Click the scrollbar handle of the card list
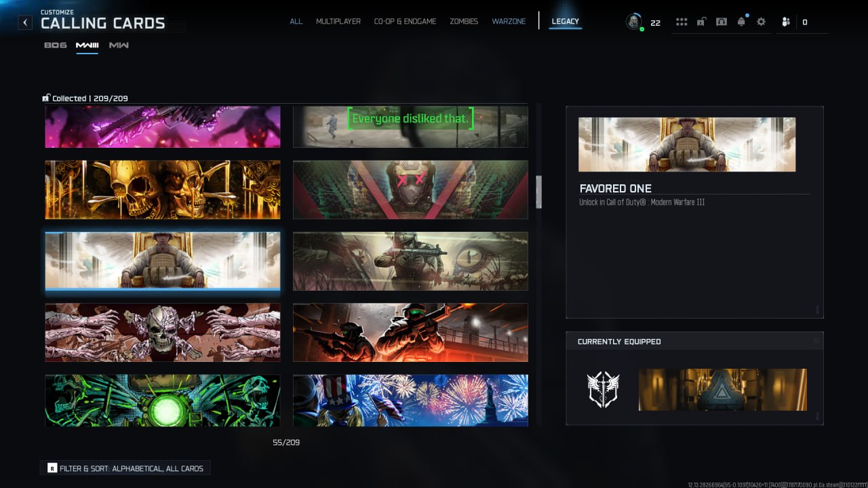Viewport: 868px width, 488px height. click(x=539, y=192)
